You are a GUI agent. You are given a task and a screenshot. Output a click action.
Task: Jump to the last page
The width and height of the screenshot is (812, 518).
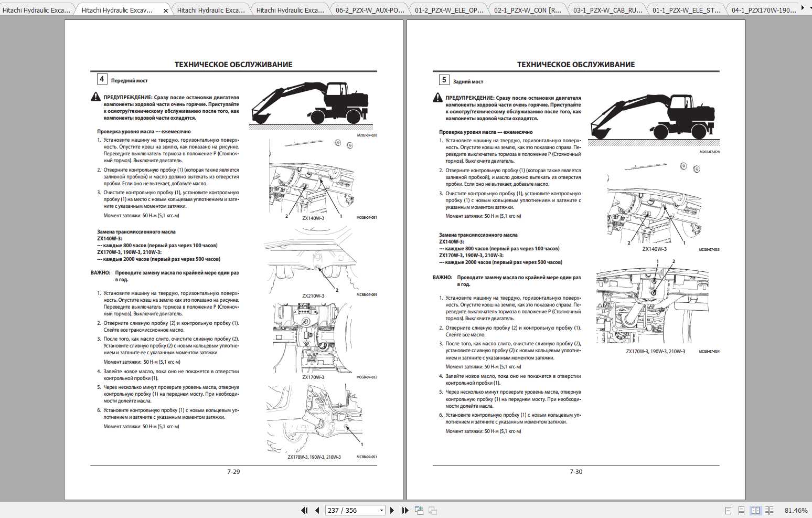click(x=404, y=510)
